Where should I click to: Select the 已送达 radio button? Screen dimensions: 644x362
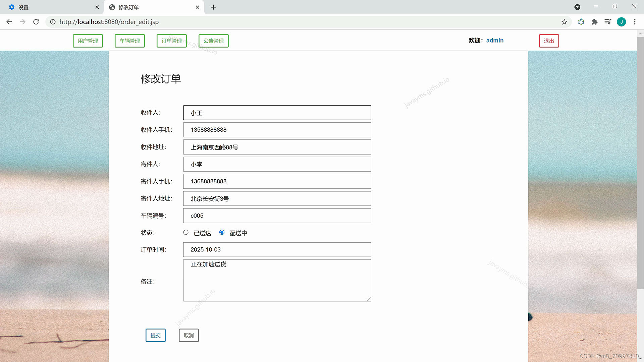click(x=186, y=232)
